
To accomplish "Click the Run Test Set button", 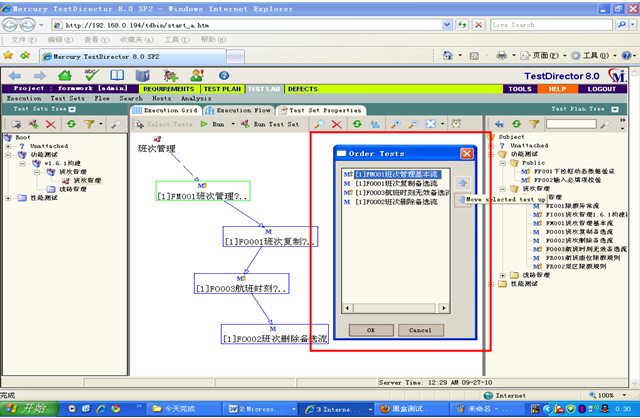I will [x=270, y=124].
